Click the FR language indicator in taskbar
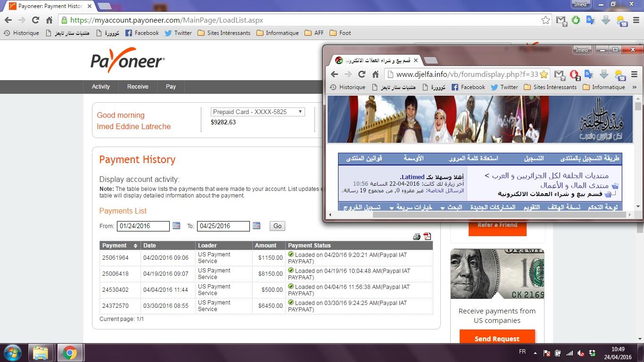 click(x=522, y=352)
